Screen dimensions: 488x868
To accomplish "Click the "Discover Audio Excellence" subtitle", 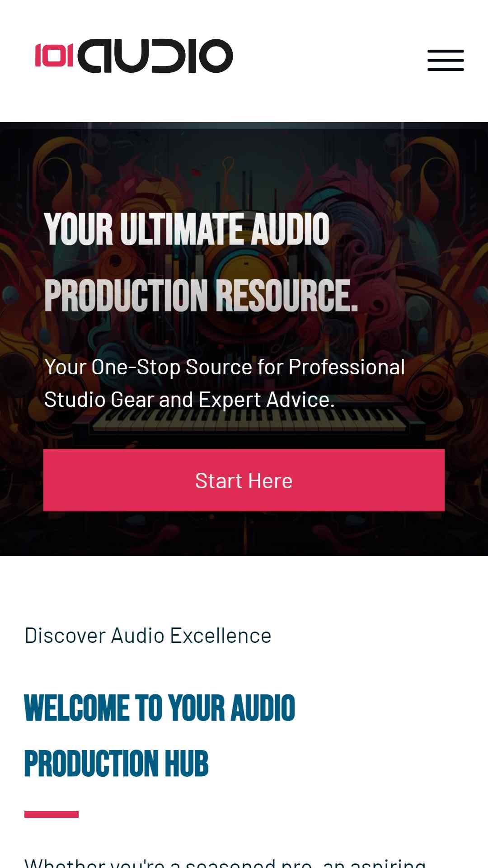I will click(148, 636).
